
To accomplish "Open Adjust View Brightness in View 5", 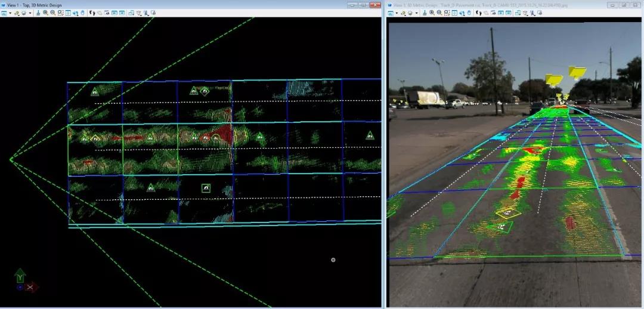I will click(410, 13).
